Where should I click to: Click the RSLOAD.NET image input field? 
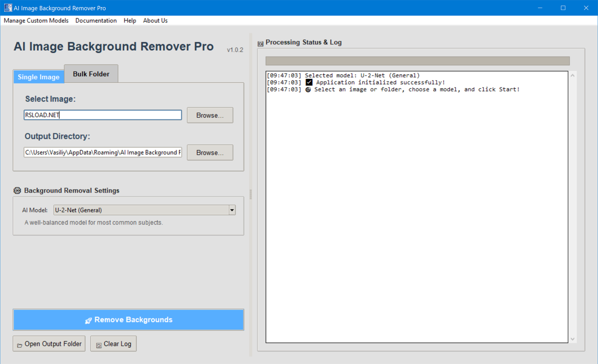coord(102,115)
